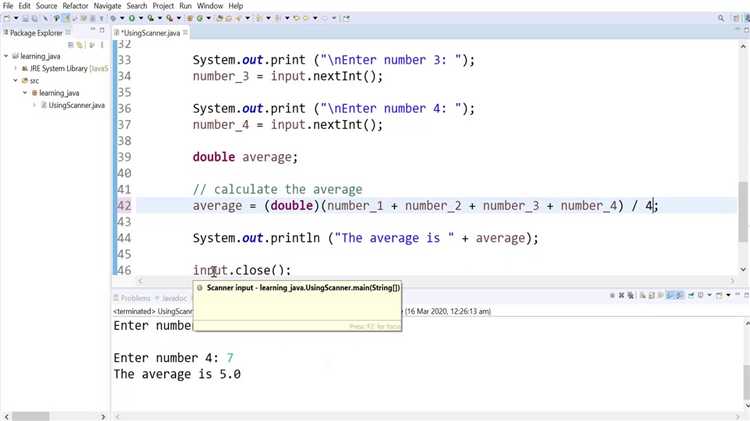Select JRE System Library in the tree

coord(58,68)
